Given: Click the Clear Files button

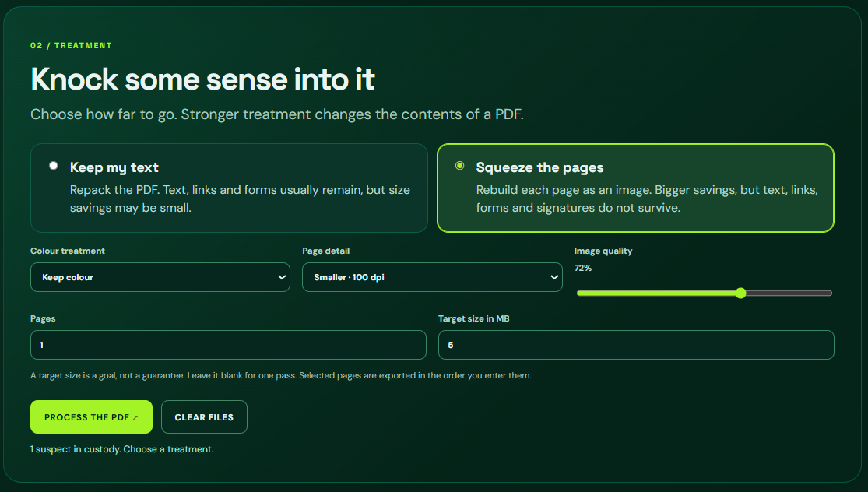Looking at the screenshot, I should (204, 416).
